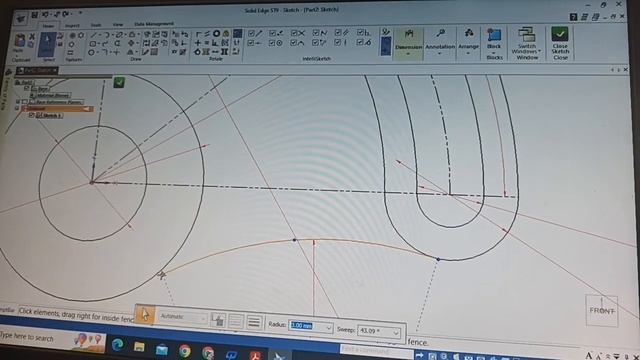Collapse the Sketches tree node
Screen dimensions: 640x360
coord(18,108)
